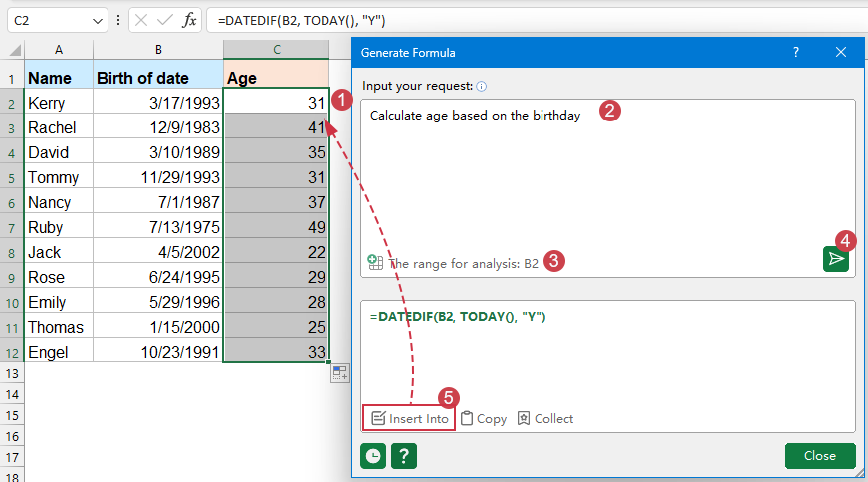Click the Auto Fill Options icon below column C
The width and height of the screenshot is (868, 482).
click(x=339, y=373)
